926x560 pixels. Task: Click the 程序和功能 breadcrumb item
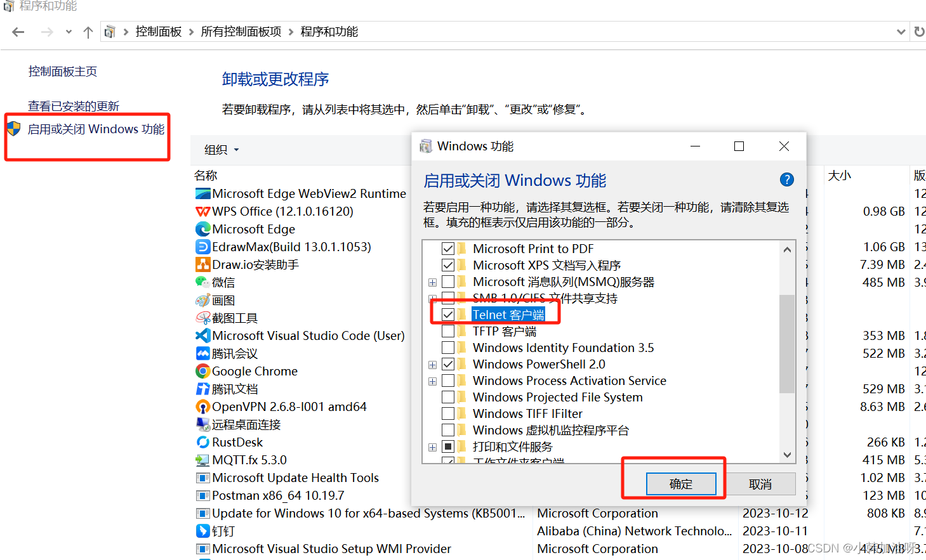[x=329, y=32]
